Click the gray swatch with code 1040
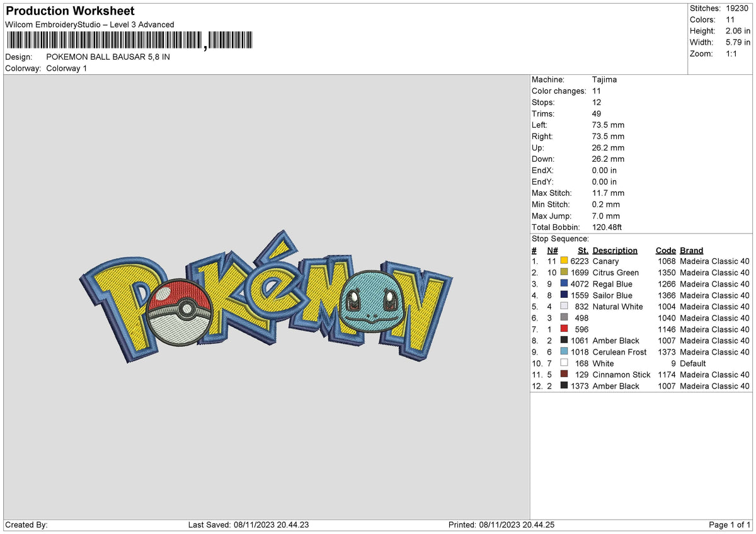This screenshot has height=534, width=756. (564, 317)
